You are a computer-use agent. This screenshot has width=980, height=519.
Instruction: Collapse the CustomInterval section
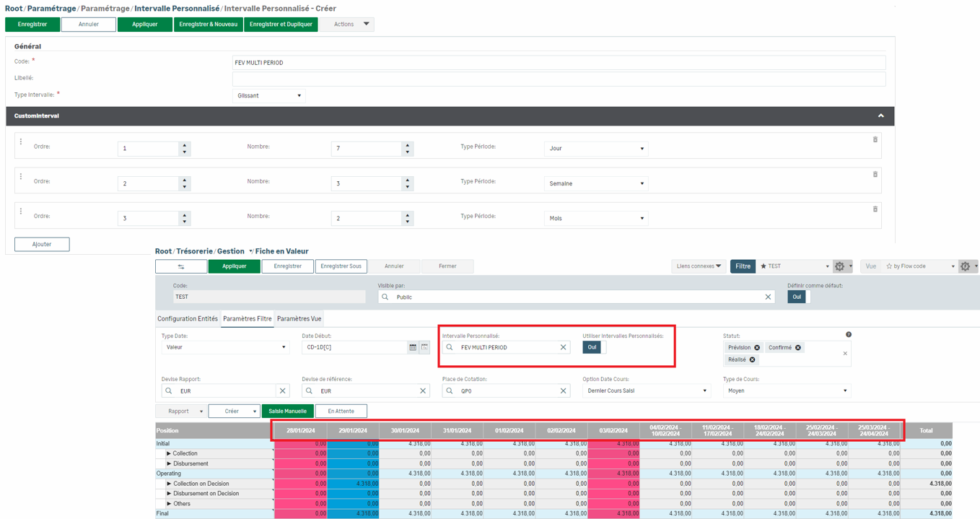tap(880, 115)
